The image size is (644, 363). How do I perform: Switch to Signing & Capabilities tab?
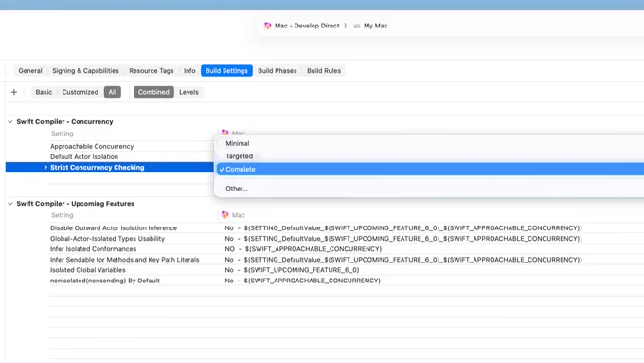pos(85,71)
